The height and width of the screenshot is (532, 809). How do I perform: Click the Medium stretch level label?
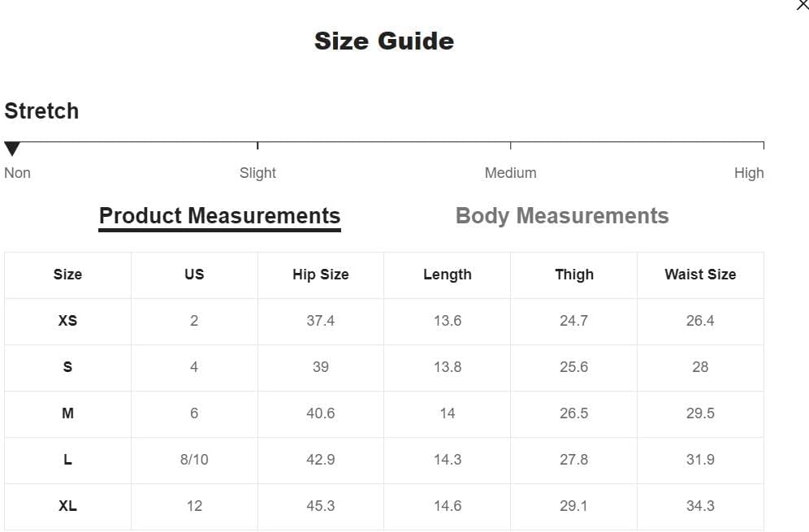coord(510,173)
